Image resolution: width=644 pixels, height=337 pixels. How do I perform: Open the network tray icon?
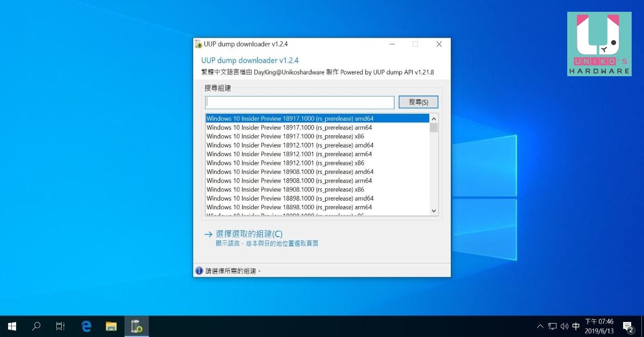click(x=552, y=326)
